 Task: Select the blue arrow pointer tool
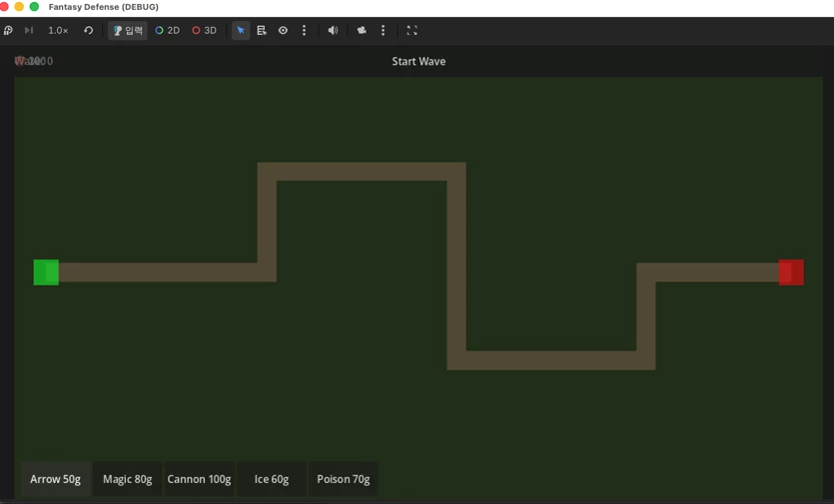(x=241, y=30)
